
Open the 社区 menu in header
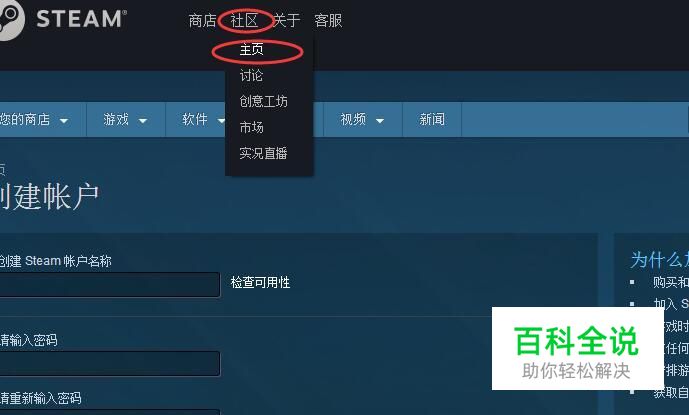coord(244,20)
